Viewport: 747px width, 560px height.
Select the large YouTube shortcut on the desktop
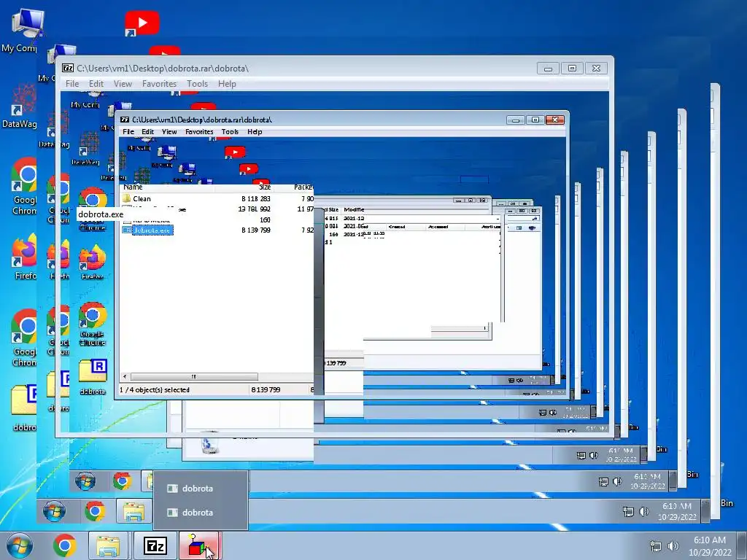click(x=142, y=23)
